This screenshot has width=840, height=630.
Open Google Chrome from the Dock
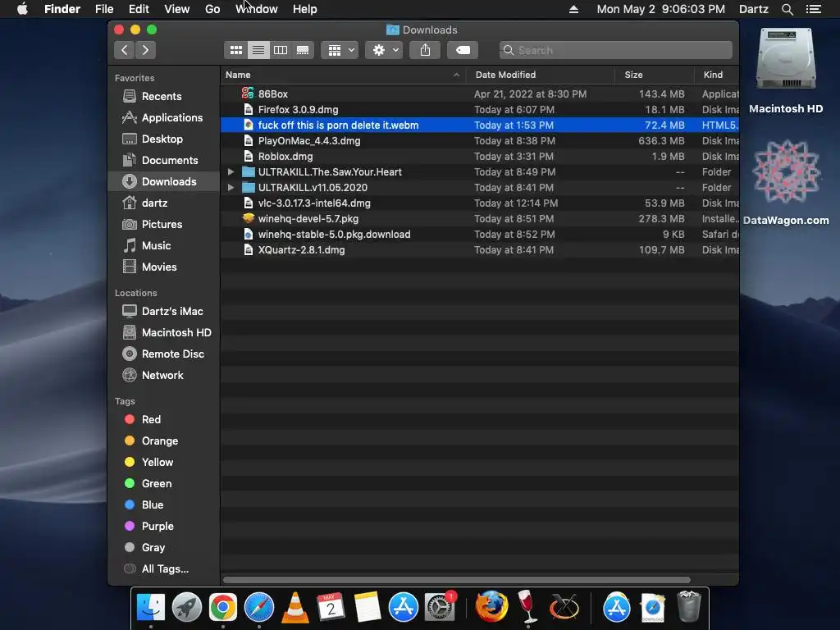[223, 608]
